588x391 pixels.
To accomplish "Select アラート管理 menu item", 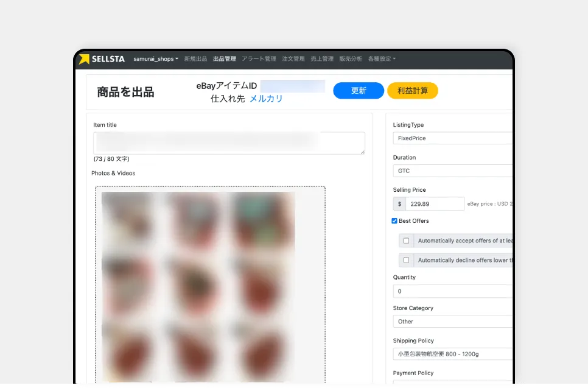I will tap(259, 59).
